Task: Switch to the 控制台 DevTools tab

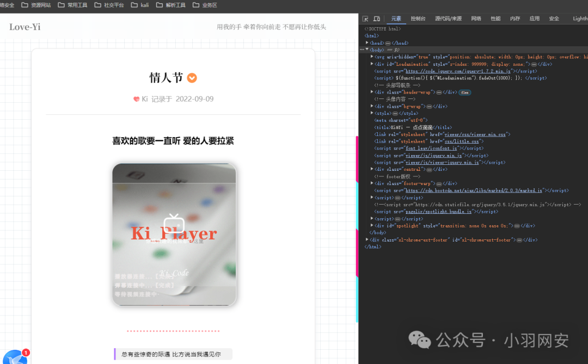Action: 418,18
